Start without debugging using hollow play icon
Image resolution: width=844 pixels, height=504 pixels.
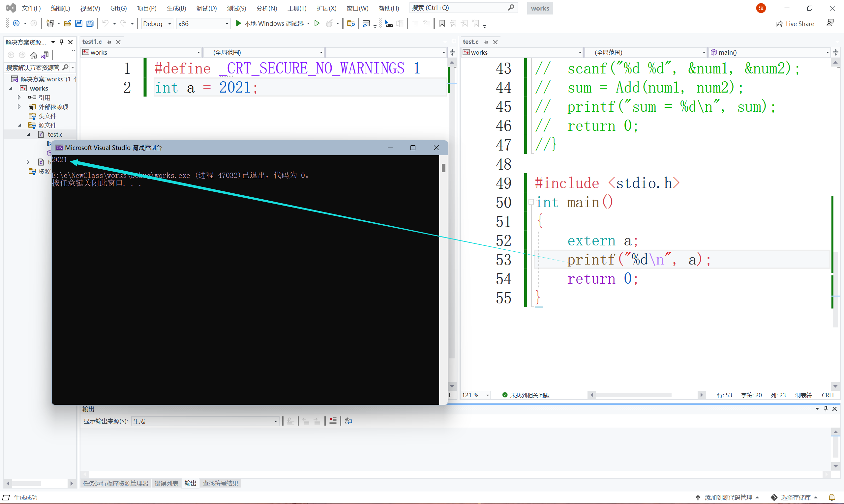click(x=317, y=23)
